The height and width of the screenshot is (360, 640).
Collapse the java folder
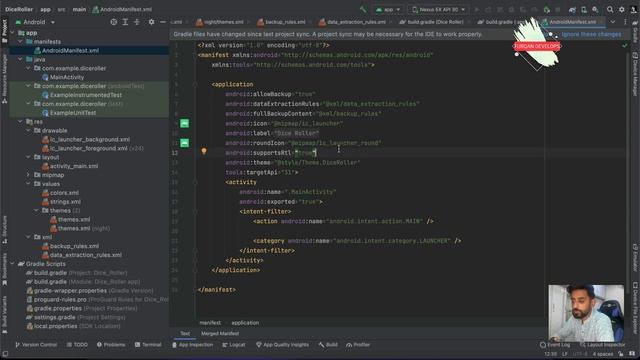coord(20,60)
